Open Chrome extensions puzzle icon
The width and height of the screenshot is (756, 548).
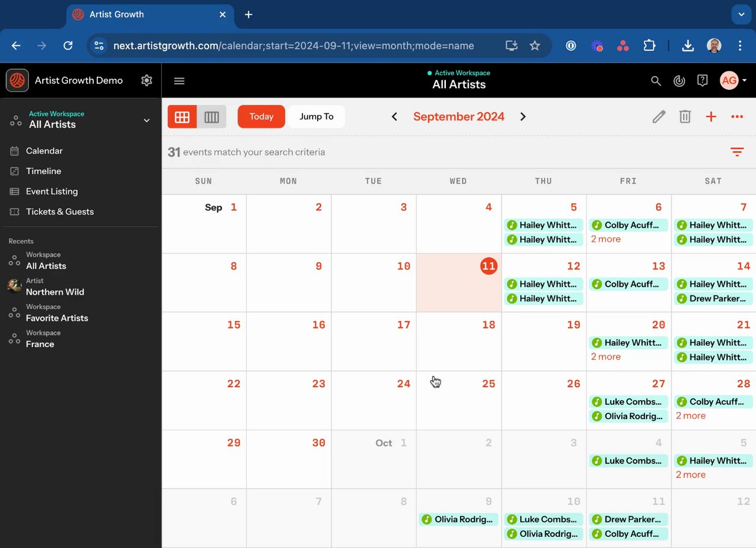(x=649, y=46)
